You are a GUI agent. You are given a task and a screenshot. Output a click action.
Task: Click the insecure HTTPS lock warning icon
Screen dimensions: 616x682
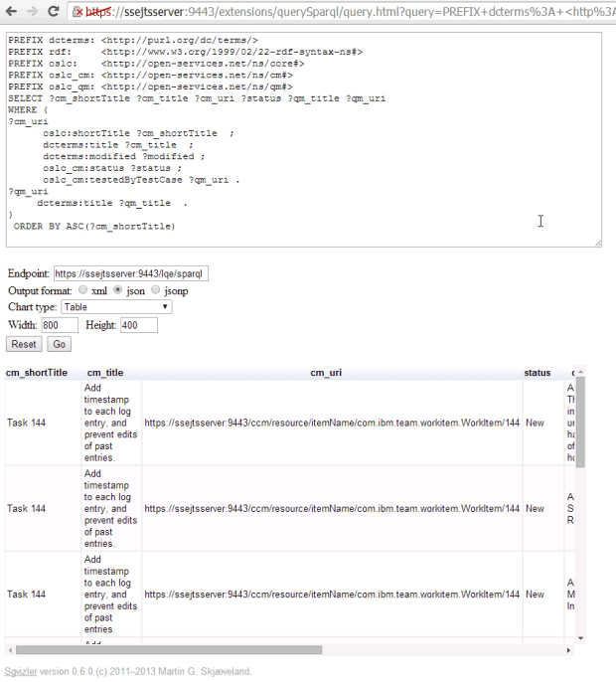click(x=78, y=12)
